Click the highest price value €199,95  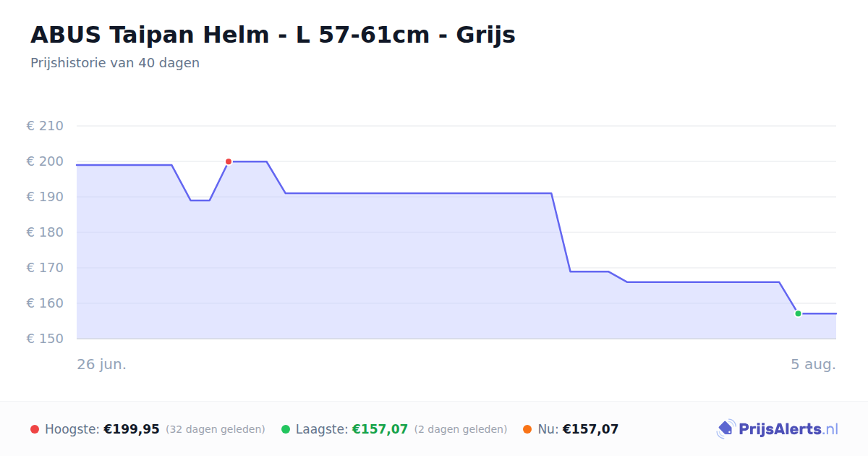132,429
